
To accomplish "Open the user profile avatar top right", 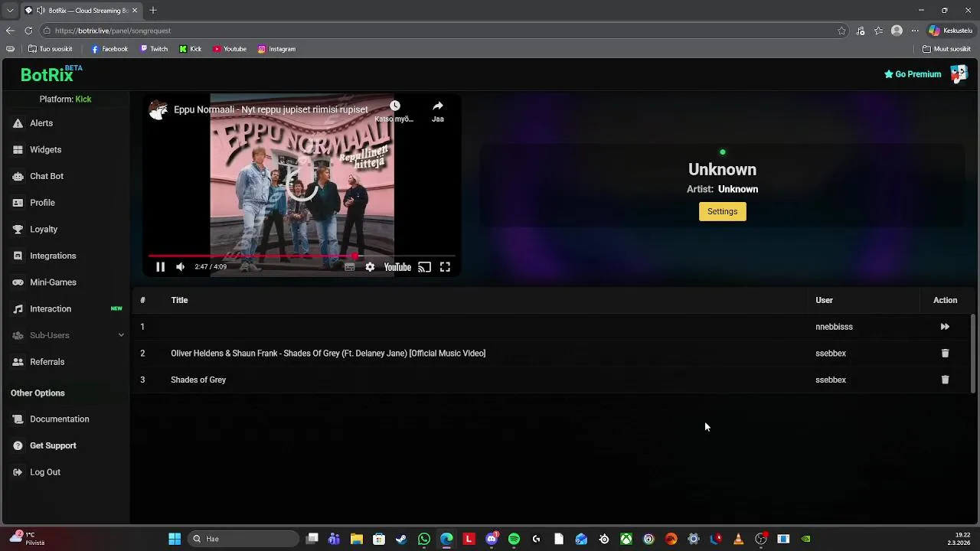I will (959, 74).
